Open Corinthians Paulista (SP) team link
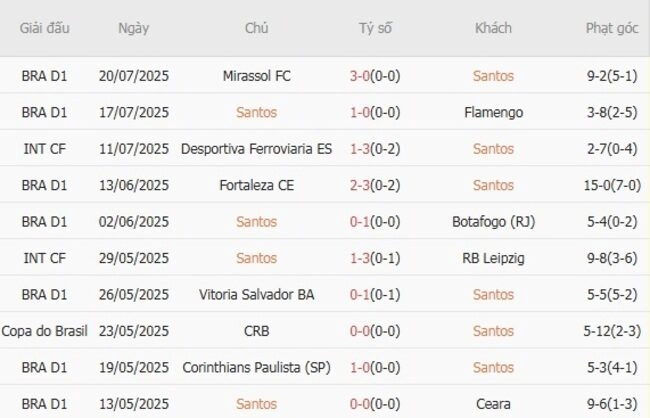Image resolution: width=650 pixels, height=418 pixels. (x=257, y=368)
